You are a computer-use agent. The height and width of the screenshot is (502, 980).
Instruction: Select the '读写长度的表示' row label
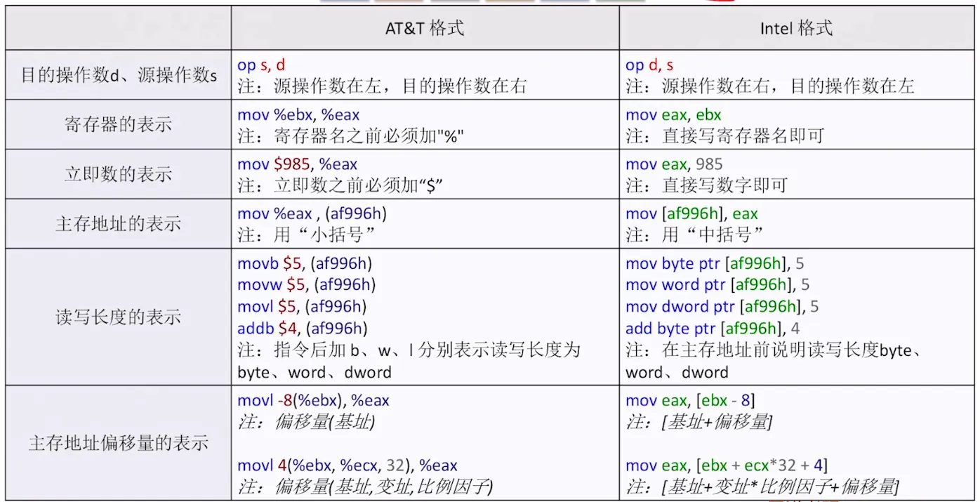(x=117, y=317)
